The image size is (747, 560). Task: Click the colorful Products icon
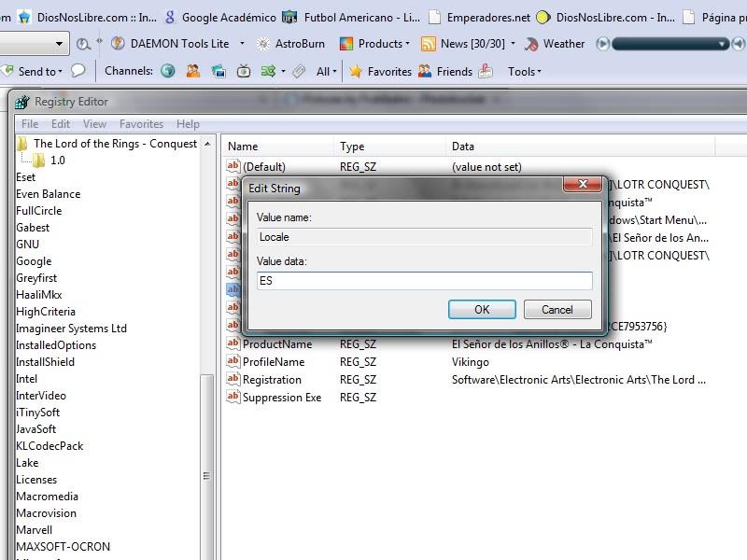click(x=346, y=44)
